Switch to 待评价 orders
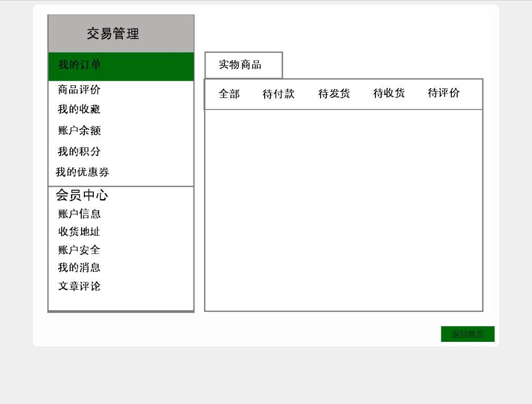 443,93
